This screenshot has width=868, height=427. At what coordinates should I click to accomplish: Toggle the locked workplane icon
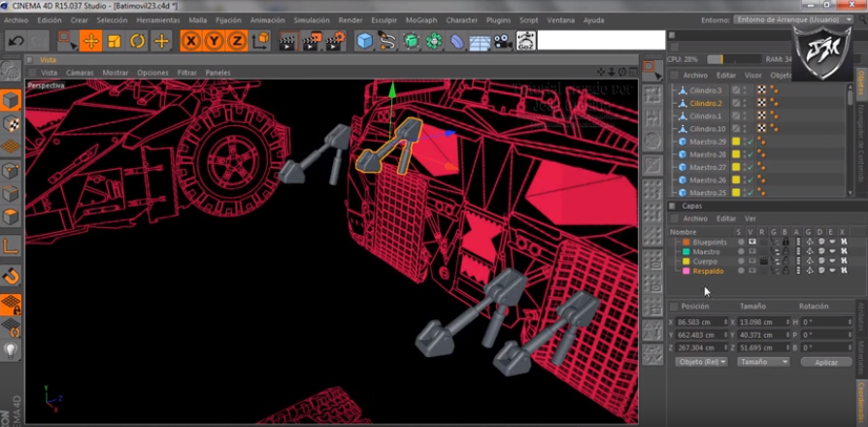[x=11, y=304]
